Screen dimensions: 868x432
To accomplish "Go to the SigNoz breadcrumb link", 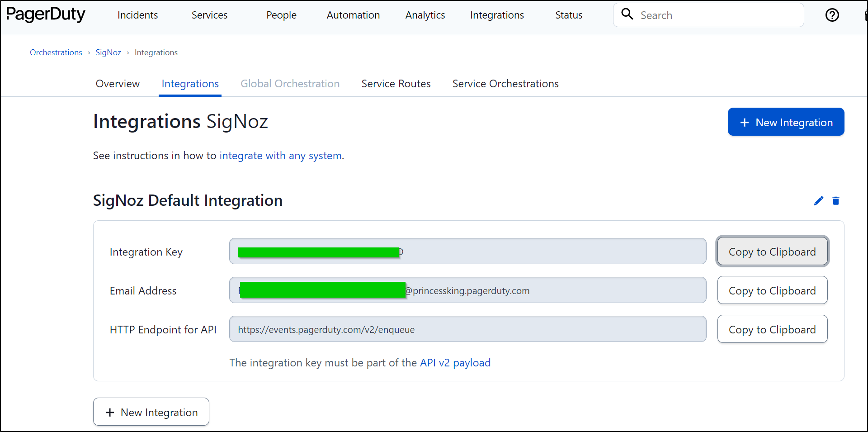I will 108,52.
